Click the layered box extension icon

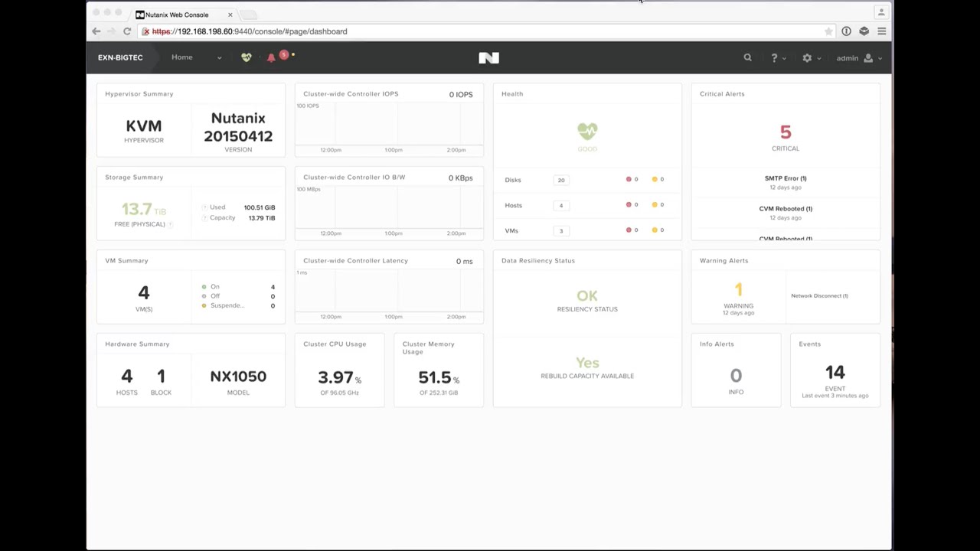(x=864, y=31)
